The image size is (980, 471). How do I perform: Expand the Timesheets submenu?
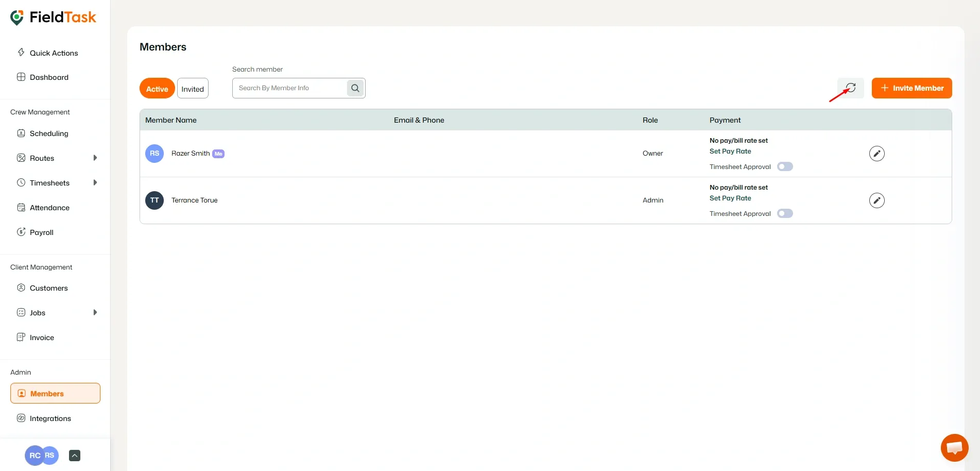[x=96, y=182]
